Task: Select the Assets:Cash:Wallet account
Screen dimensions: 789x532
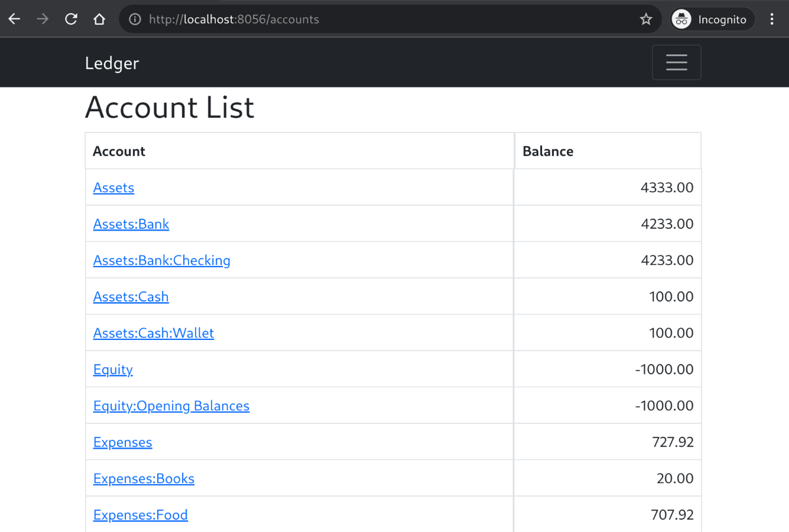Action: coord(154,333)
